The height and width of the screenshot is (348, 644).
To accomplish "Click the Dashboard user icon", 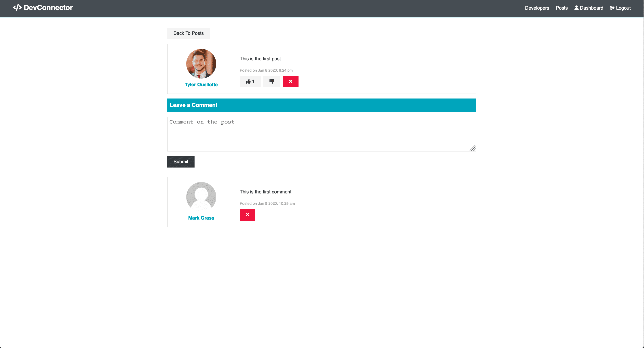I will coord(576,8).
